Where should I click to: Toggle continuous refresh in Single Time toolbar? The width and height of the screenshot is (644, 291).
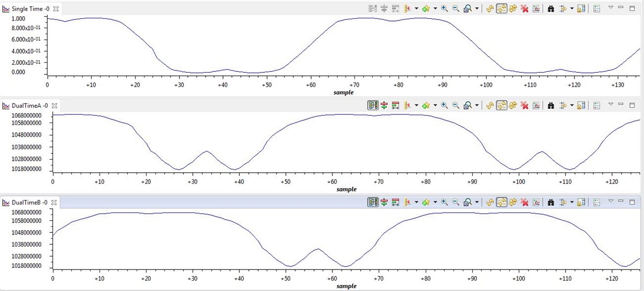click(502, 8)
